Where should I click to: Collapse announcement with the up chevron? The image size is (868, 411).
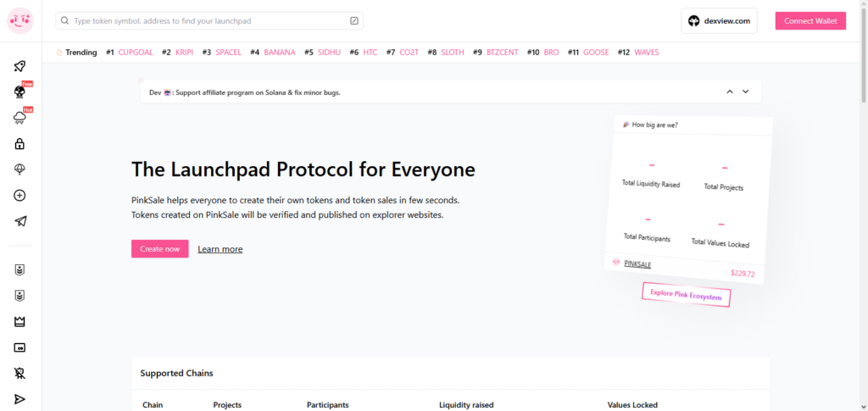729,92
